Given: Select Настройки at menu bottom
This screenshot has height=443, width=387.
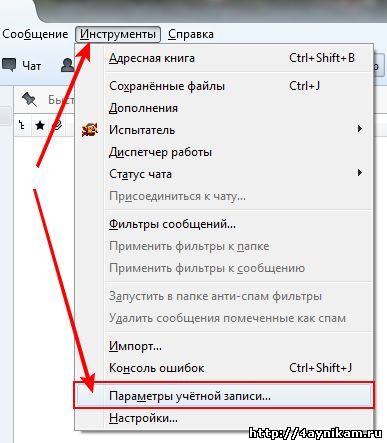Looking at the screenshot, I should [223, 418].
